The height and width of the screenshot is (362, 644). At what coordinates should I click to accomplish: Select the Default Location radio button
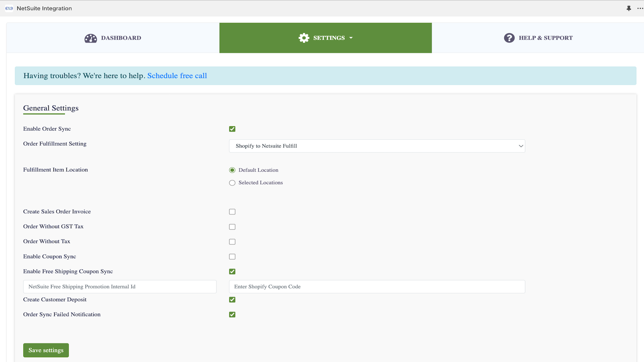pos(232,170)
